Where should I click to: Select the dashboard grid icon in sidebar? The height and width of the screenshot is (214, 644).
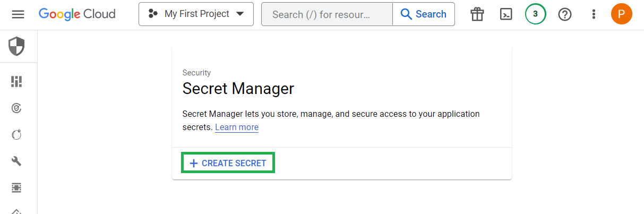16,81
